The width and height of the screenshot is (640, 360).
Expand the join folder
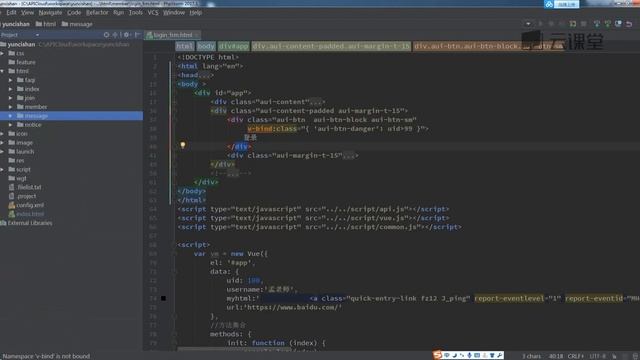tap(11, 98)
